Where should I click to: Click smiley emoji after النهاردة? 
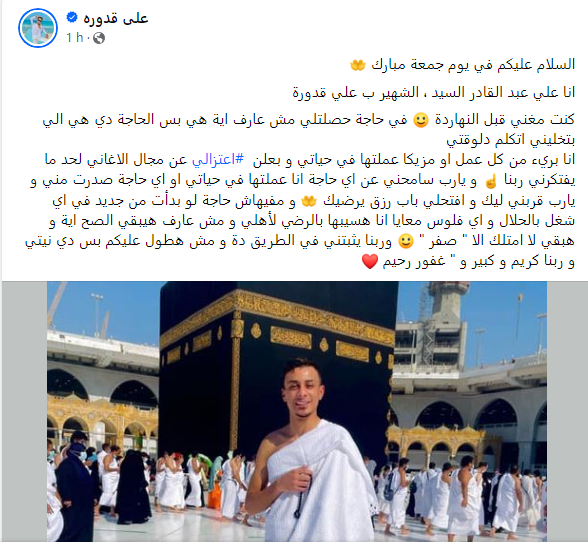[x=421, y=120]
